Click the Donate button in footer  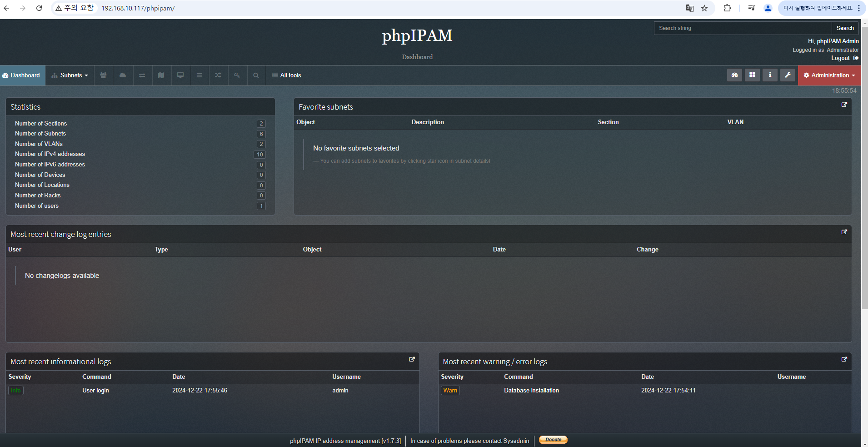click(x=553, y=440)
